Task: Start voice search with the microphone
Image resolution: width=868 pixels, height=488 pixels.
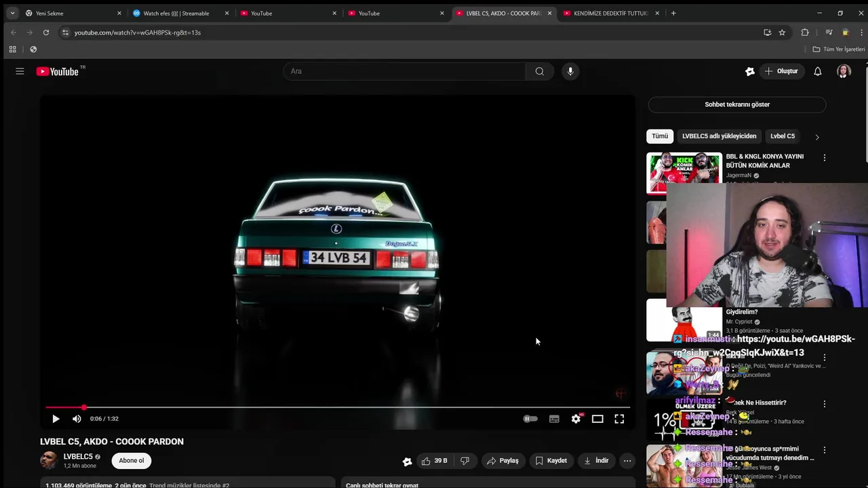Action: (570, 71)
